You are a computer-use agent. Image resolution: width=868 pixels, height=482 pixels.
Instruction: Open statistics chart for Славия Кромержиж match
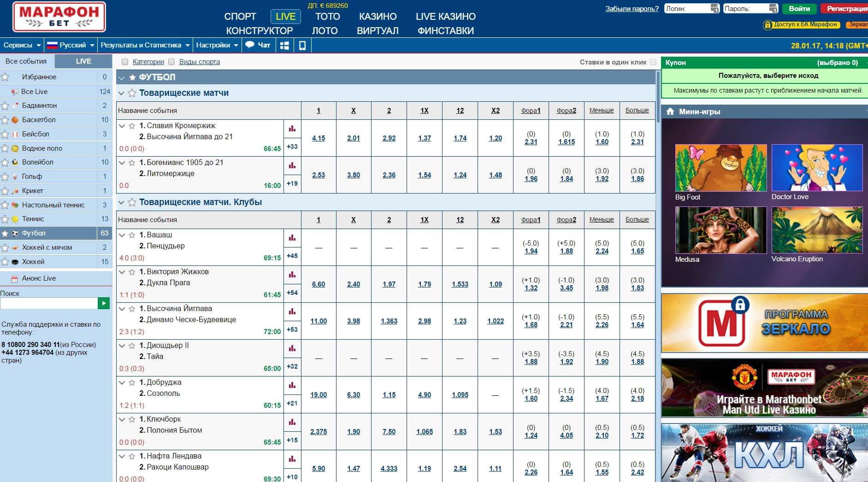point(292,129)
